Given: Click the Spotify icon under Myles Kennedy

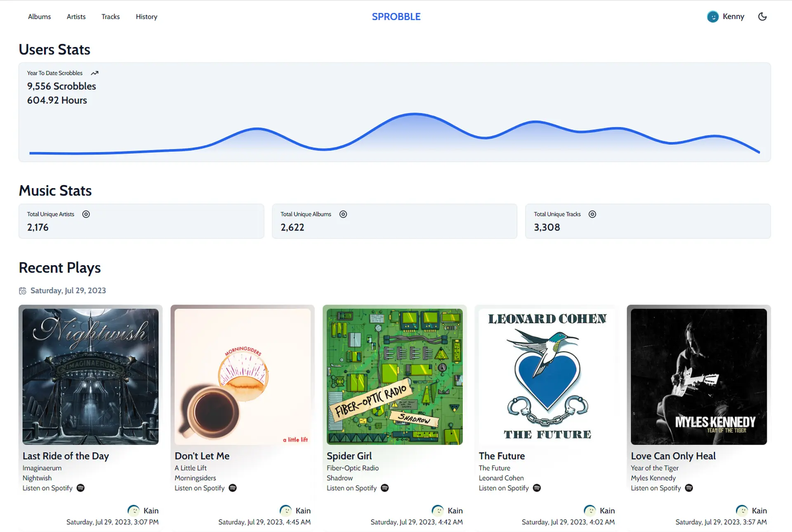Looking at the screenshot, I should (688, 488).
